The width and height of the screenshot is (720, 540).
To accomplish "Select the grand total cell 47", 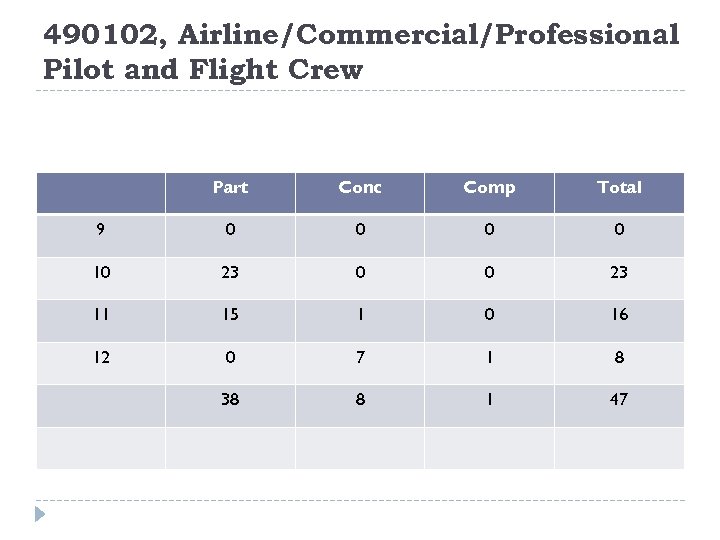I will [619, 399].
